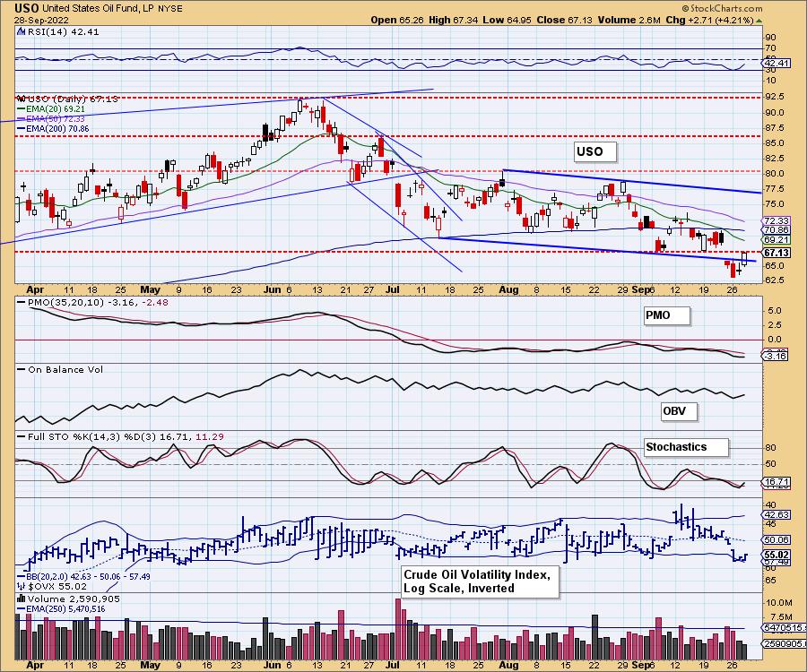Image resolution: width=807 pixels, height=672 pixels.
Task: Click the Open 65.26 header value
Action: pos(397,20)
